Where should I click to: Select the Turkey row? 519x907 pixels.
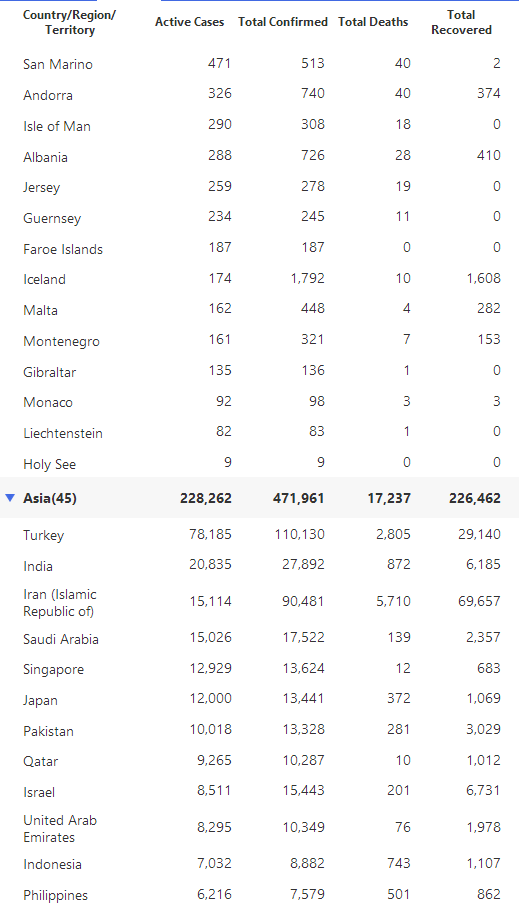point(259,534)
